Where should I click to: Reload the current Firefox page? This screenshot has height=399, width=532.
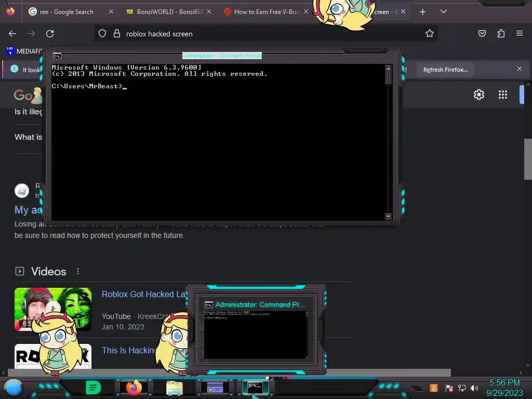click(x=50, y=34)
